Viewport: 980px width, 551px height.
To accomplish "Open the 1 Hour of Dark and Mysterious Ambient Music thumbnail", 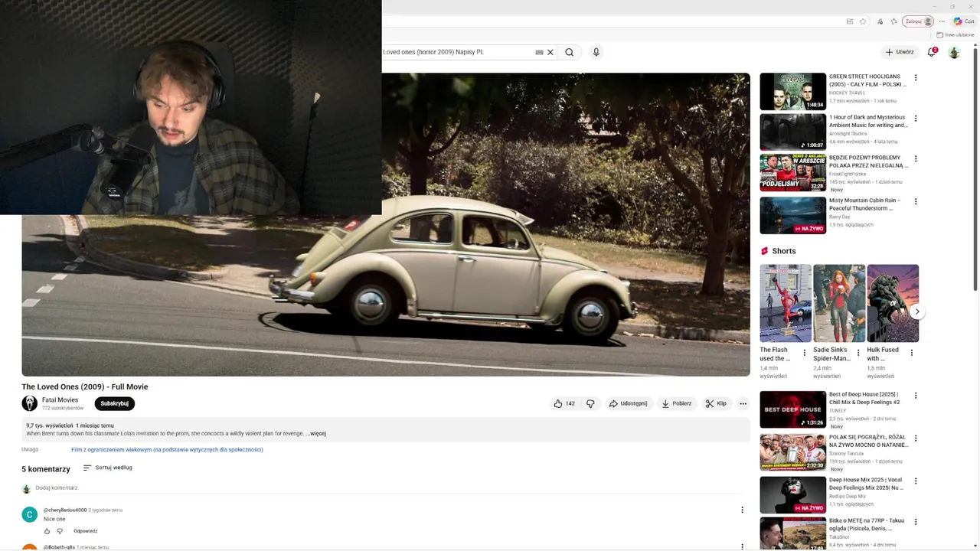I will (792, 132).
